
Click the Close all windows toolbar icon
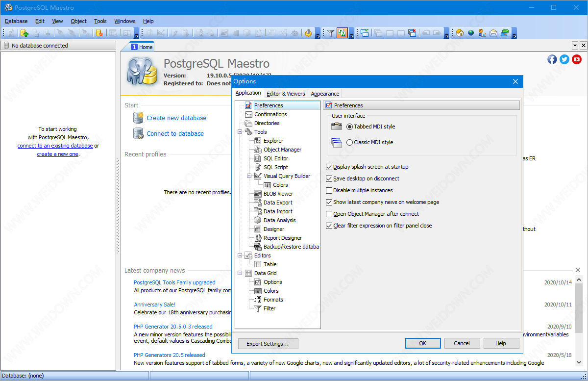click(413, 33)
